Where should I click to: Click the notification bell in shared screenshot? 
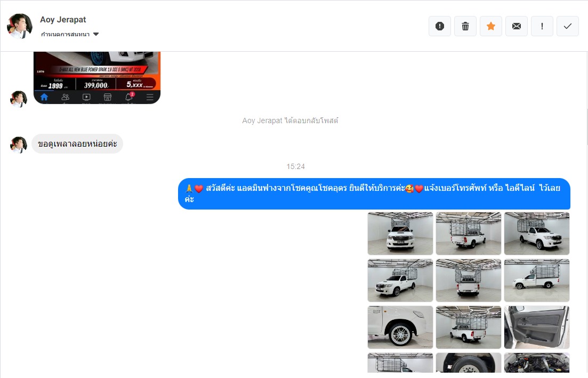[x=129, y=96]
